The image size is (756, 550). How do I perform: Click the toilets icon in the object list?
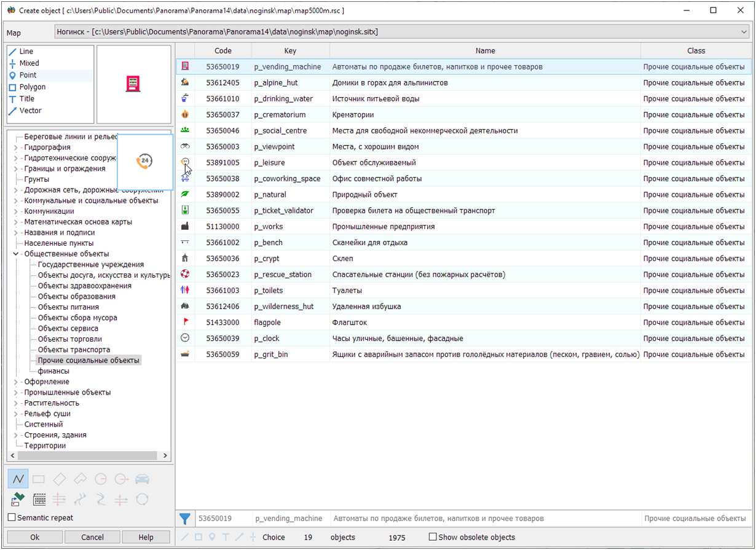click(185, 290)
